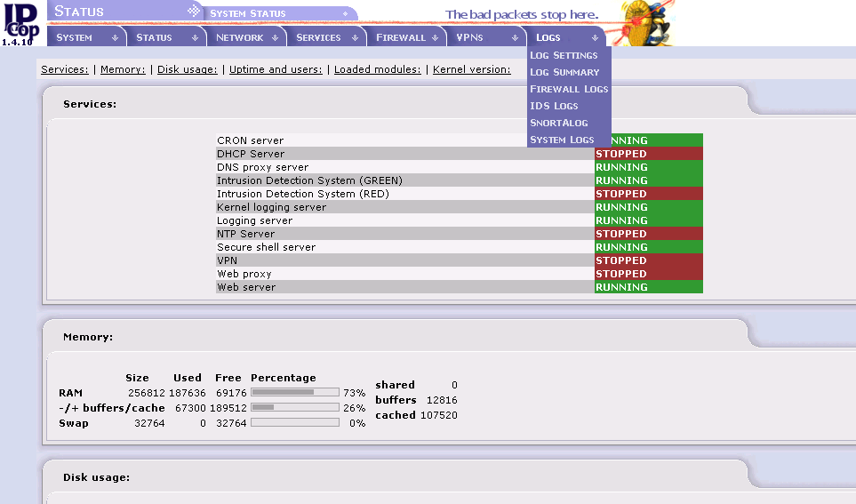
Task: Go to the Kernel version anchor link
Action: (471, 69)
